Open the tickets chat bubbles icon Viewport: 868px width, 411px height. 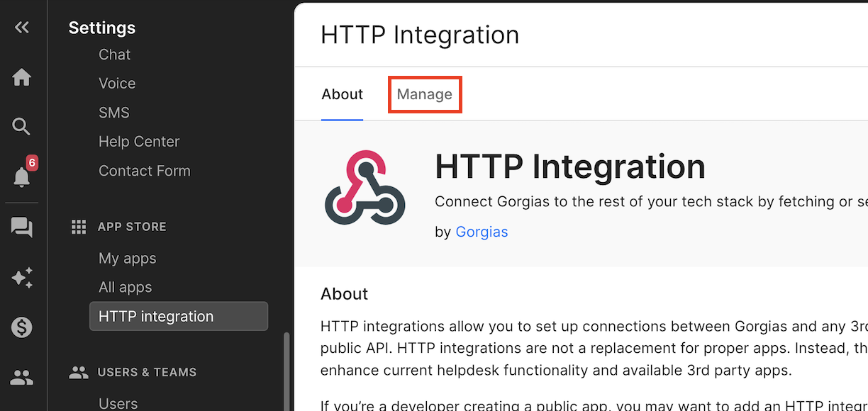pos(22,227)
